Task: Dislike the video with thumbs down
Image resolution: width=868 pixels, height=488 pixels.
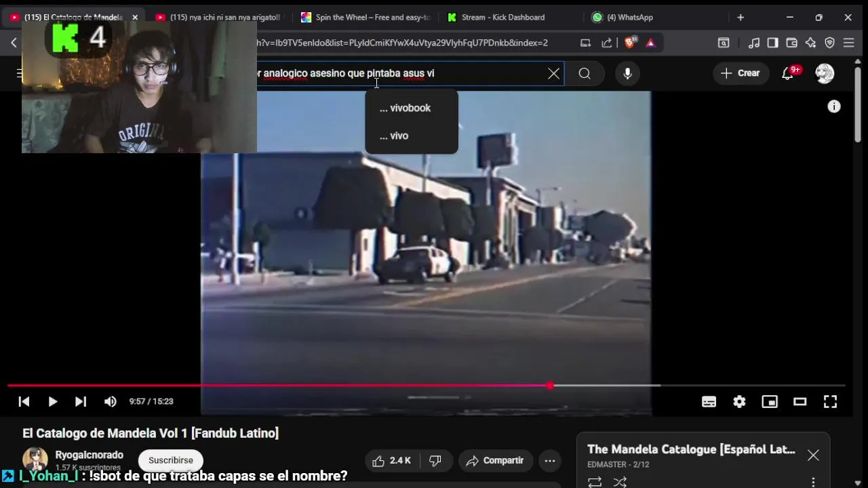Action: tap(436, 461)
